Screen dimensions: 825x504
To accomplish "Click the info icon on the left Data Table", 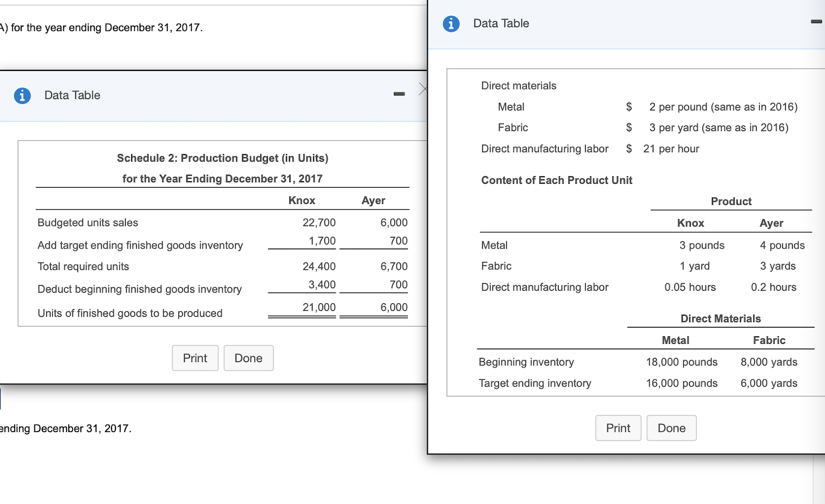I will click(x=22, y=95).
